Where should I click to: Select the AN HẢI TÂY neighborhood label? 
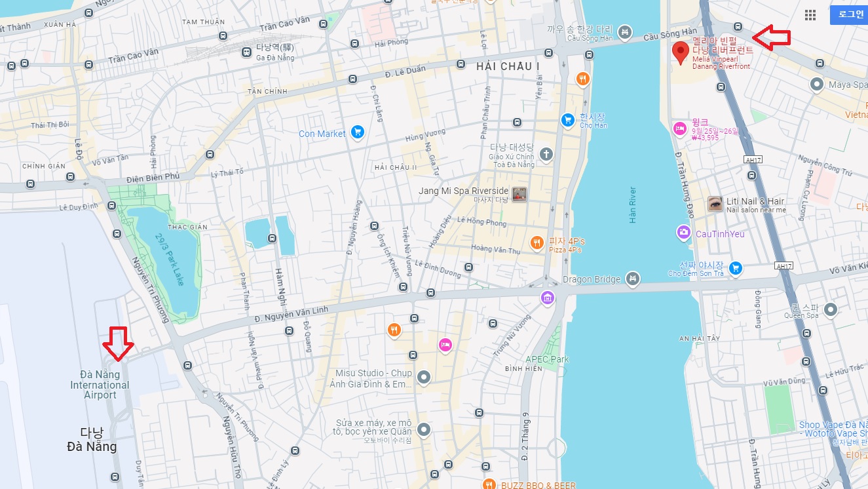(x=700, y=338)
